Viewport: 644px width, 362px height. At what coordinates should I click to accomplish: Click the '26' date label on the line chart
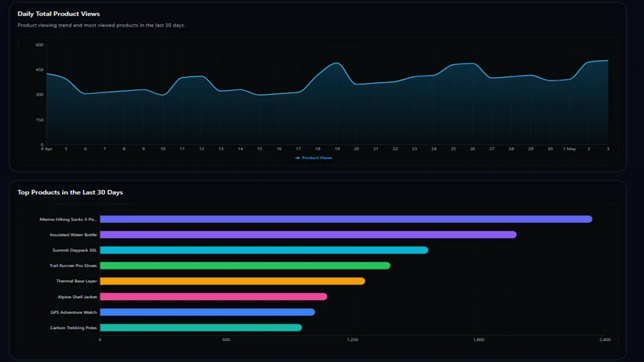[x=473, y=149]
